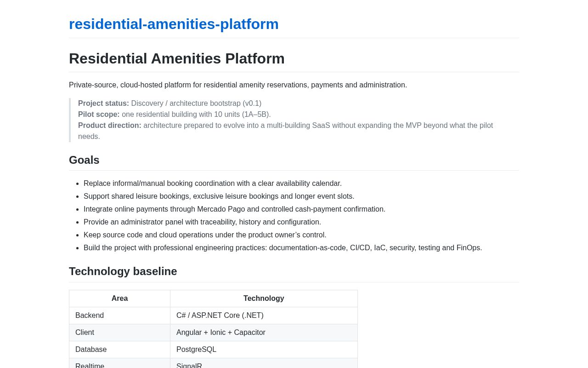Select the 'Goals' section heading

tap(84, 160)
